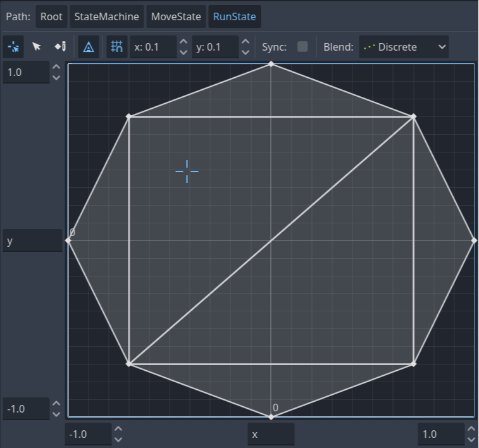Select the create points tool

tap(60, 47)
